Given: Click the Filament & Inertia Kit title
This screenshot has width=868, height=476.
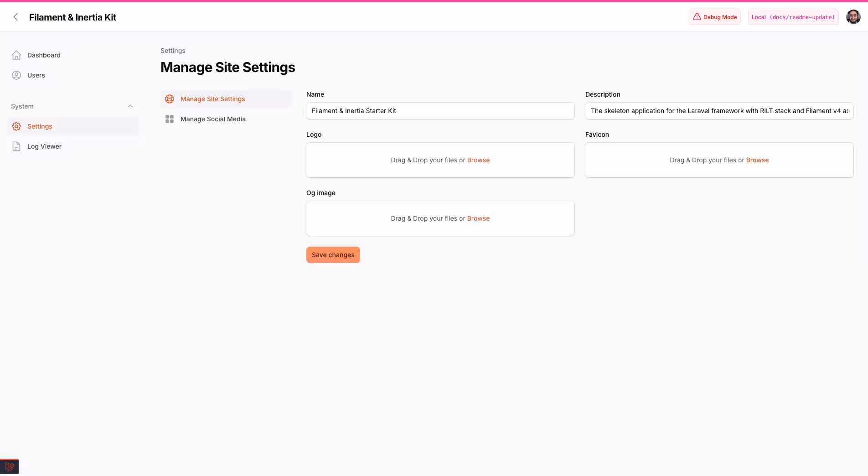Looking at the screenshot, I should click(72, 17).
